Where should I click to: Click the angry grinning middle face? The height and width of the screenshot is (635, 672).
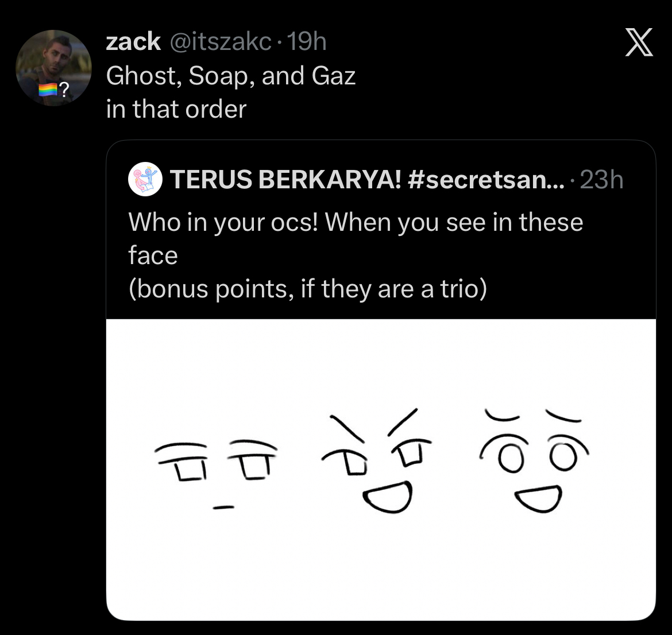[377, 462]
